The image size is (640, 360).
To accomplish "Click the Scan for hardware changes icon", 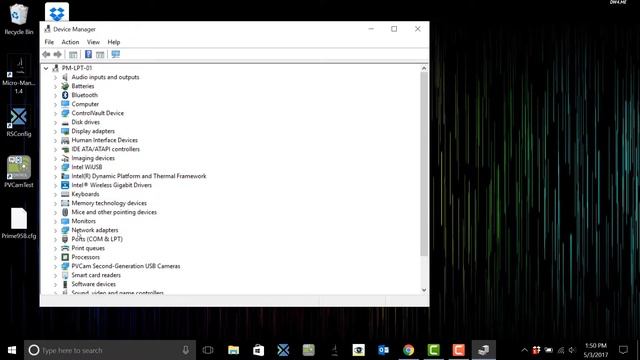I will pyautogui.click(x=116, y=54).
